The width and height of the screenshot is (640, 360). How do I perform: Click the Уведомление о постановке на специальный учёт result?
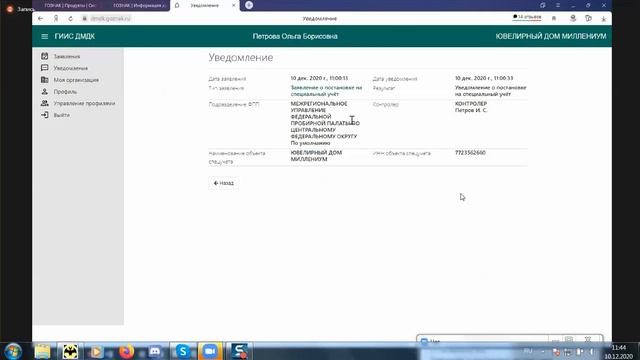pos(490,91)
